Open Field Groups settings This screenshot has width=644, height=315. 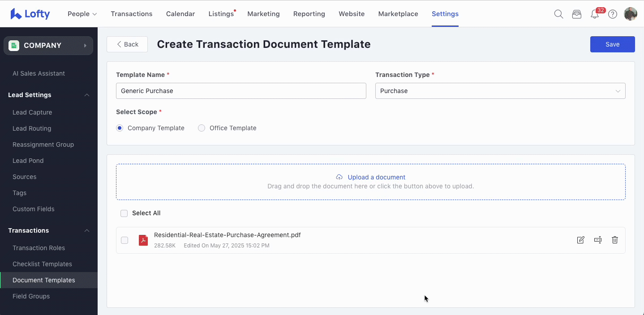[31, 296]
